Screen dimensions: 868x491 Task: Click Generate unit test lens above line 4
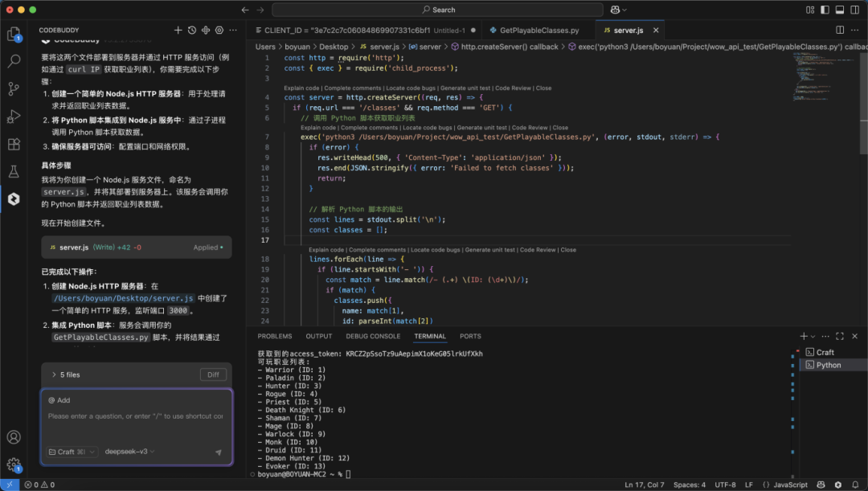(465, 88)
